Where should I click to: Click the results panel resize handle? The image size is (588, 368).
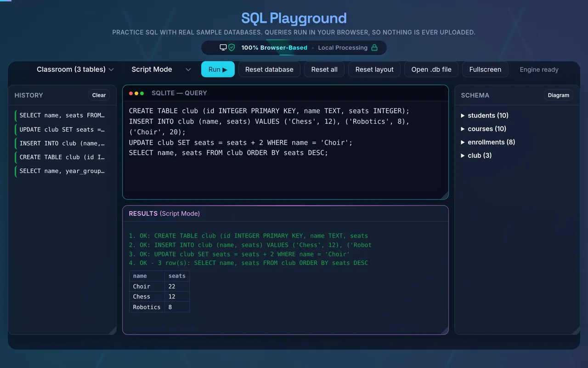(444, 330)
